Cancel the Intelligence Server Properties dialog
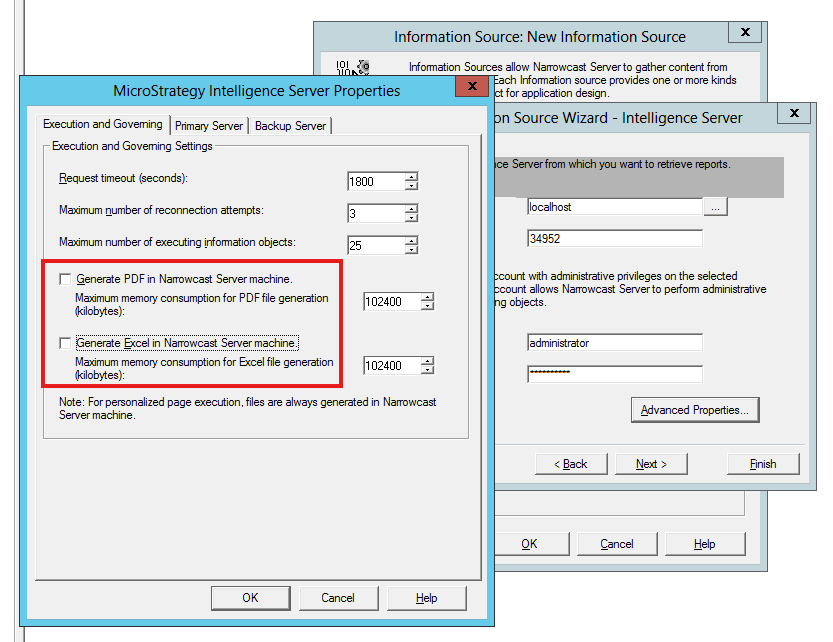 tap(338, 598)
